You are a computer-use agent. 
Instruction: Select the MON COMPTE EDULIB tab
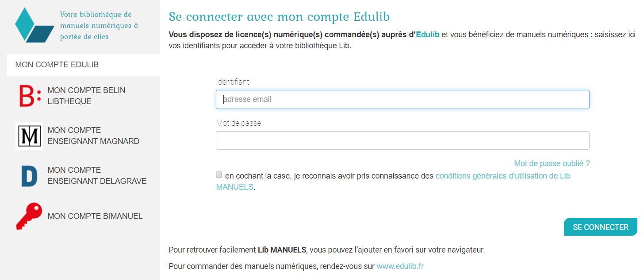(84, 65)
